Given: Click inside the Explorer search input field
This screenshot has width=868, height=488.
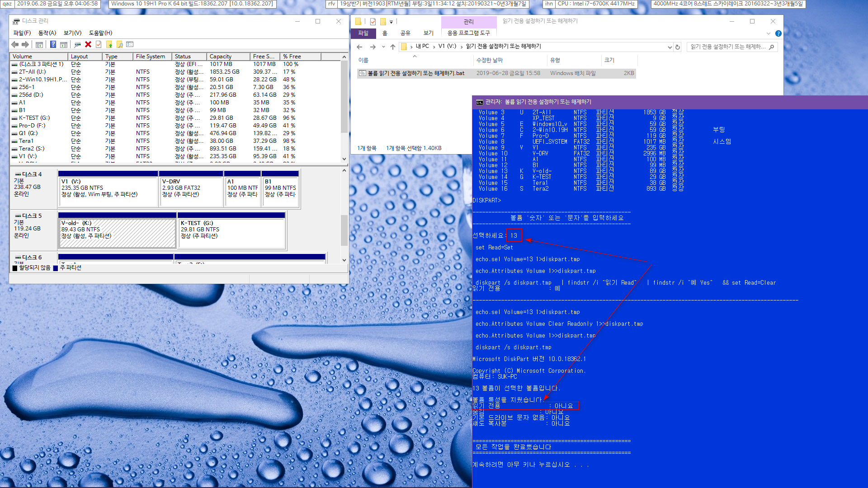Looking at the screenshot, I should 727,47.
